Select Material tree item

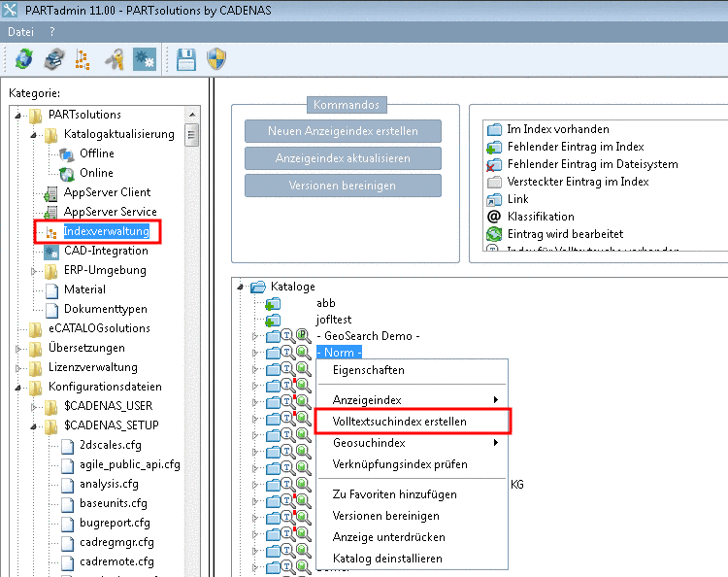coord(84,289)
